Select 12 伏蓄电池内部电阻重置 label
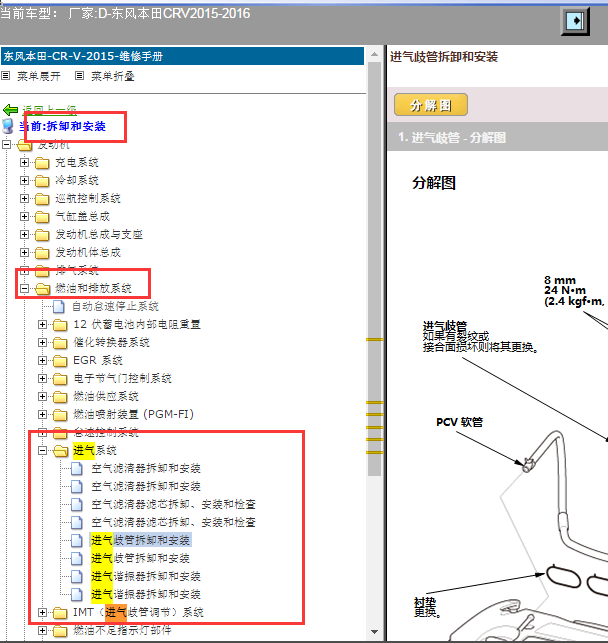 point(137,324)
